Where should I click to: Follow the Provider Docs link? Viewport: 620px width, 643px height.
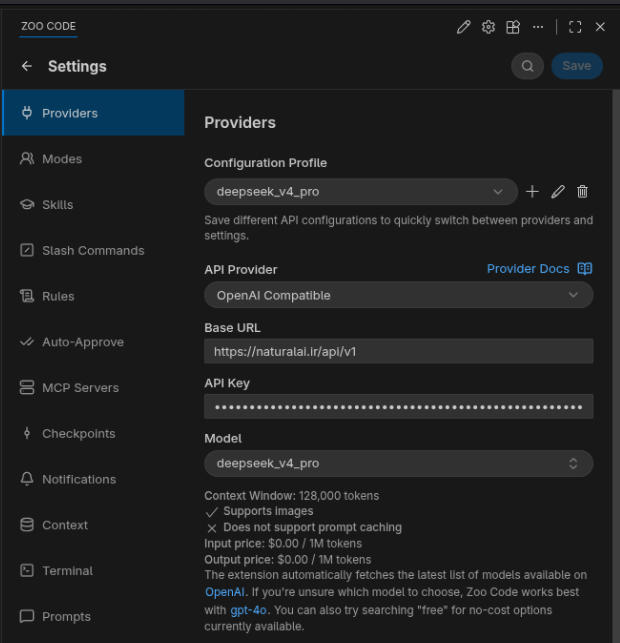(528, 269)
